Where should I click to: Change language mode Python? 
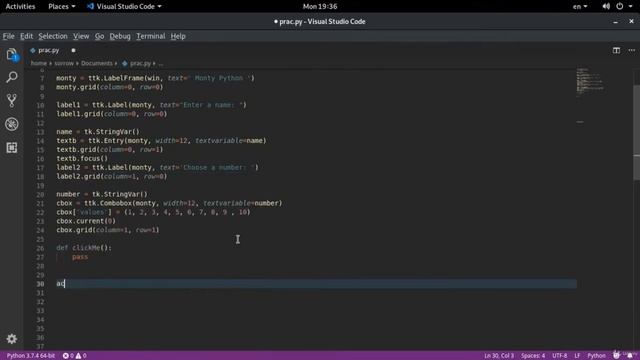[596, 356]
